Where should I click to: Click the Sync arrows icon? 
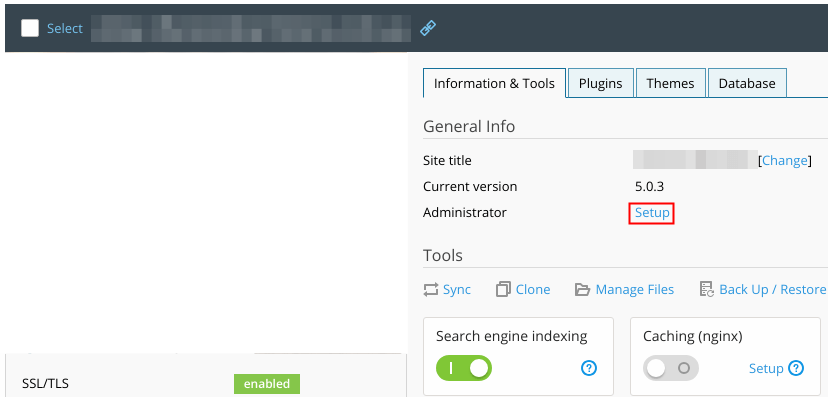(431, 289)
